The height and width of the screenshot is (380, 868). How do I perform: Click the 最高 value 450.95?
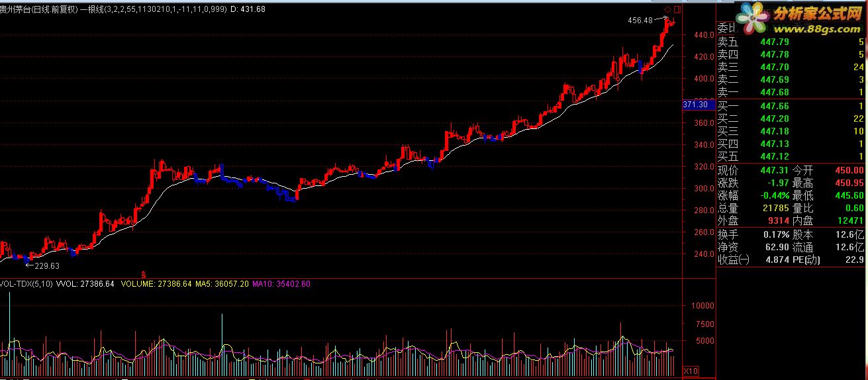[849, 183]
